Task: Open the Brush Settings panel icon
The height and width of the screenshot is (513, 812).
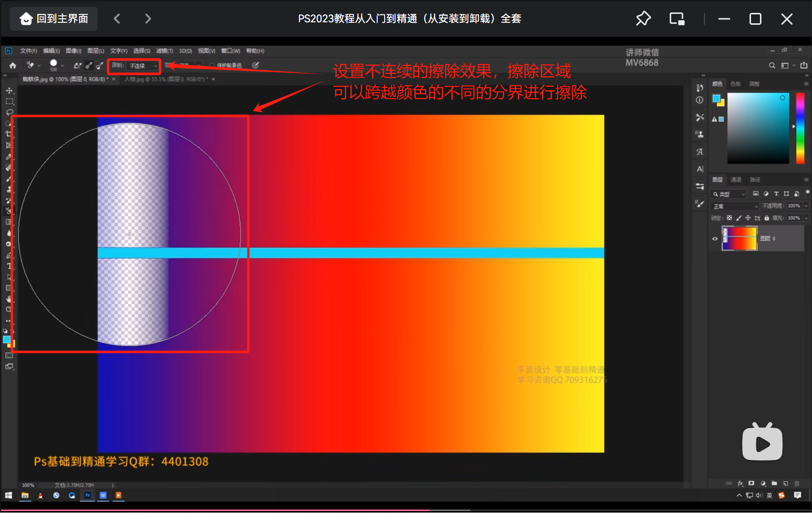Action: pos(699,203)
